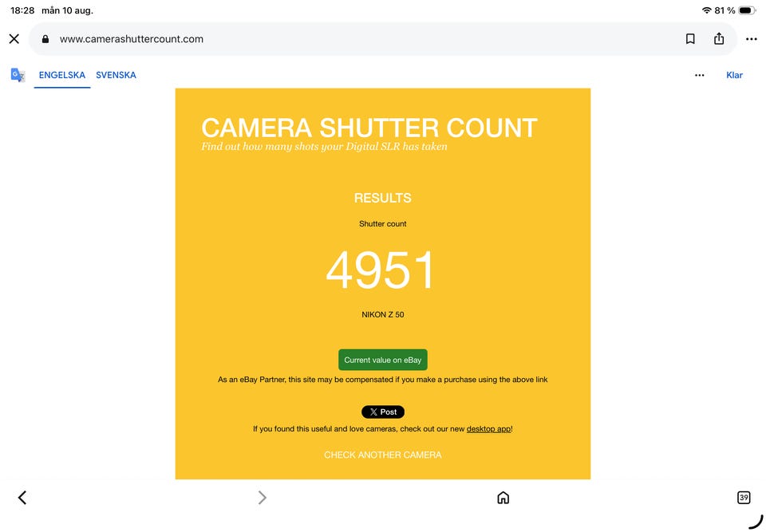Select the RESULTS heading text
766x532 pixels.
(382, 198)
